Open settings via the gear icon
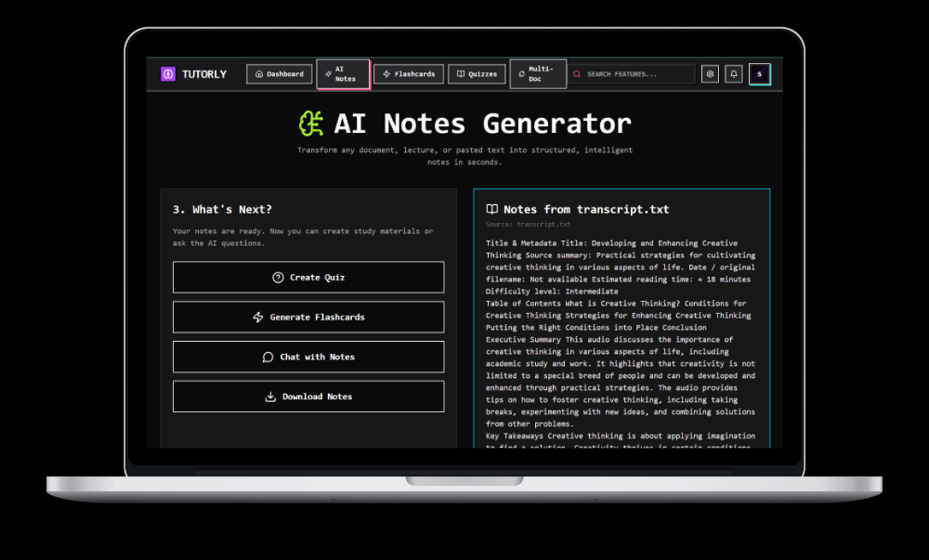 710,74
